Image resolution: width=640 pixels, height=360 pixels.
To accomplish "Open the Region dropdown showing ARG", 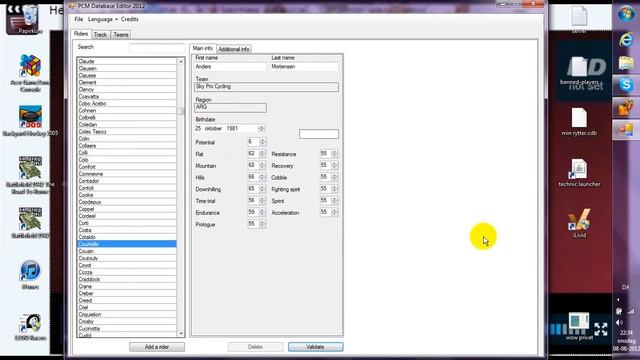I will pyautogui.click(x=231, y=107).
